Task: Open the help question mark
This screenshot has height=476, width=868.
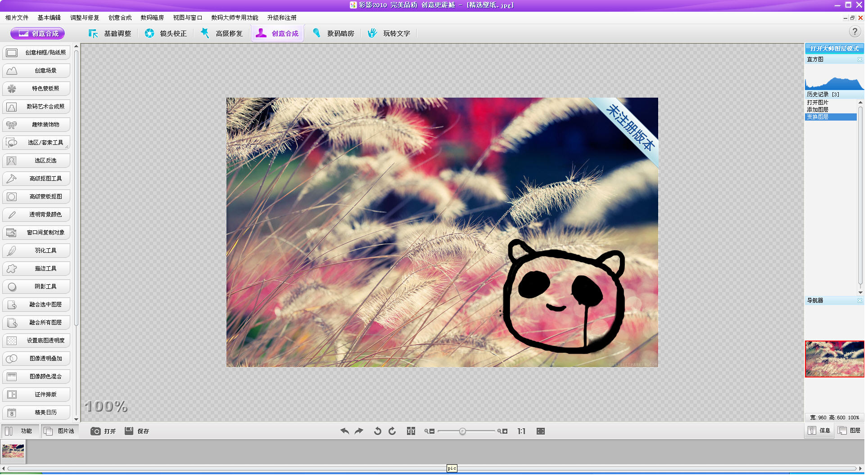Action: pyautogui.click(x=854, y=32)
